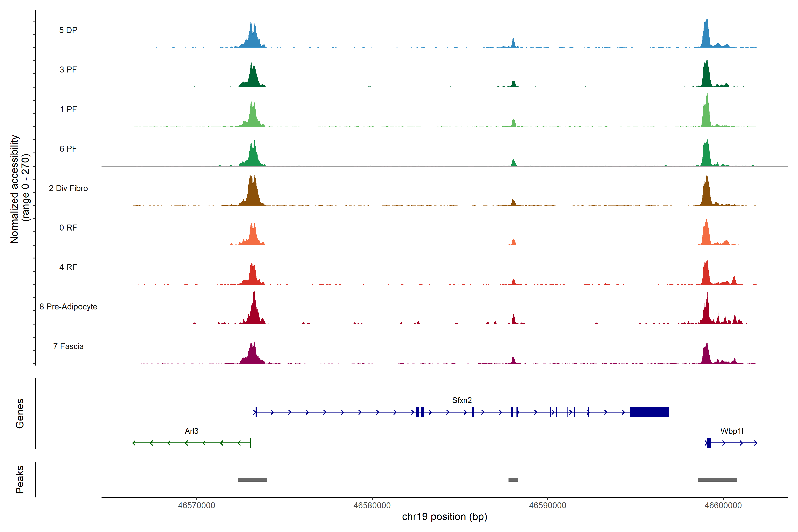
Task: Click the 2 Div Fibro track label
Action: [68, 188]
